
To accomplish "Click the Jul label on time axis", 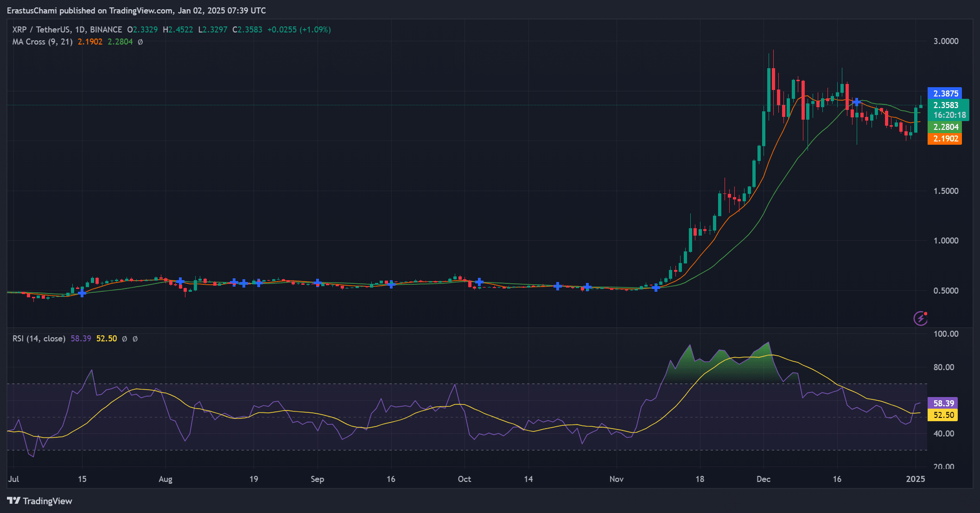I will (13, 479).
